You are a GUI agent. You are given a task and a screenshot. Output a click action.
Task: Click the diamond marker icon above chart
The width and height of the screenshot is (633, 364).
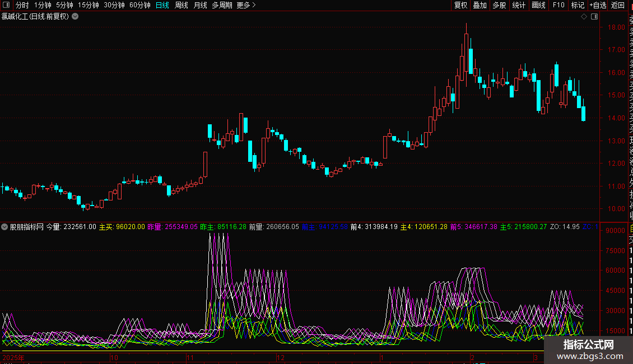(x=584, y=17)
